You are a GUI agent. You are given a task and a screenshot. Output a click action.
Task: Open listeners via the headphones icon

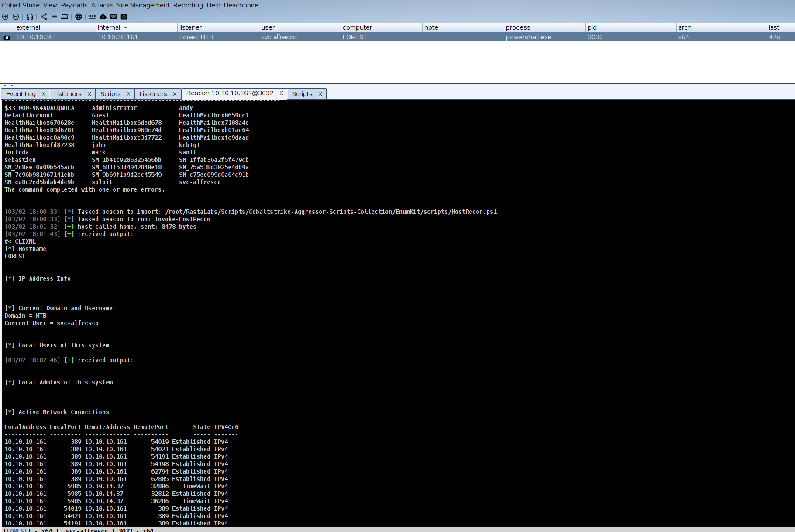[x=30, y=17]
